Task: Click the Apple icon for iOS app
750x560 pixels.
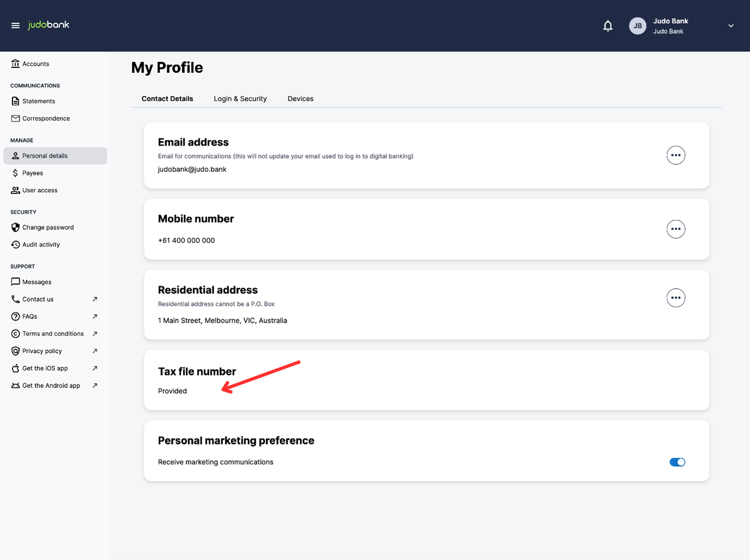Action: click(15, 368)
